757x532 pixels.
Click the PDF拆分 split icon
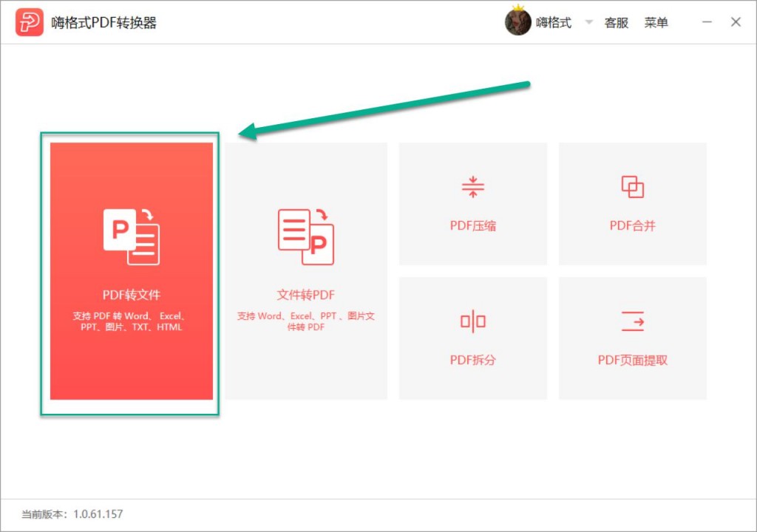coord(473,321)
